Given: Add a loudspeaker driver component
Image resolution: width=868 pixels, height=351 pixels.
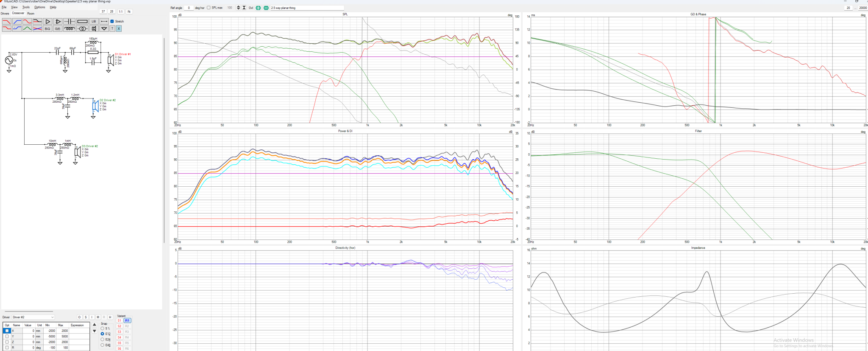Looking at the screenshot, I should click(94, 28).
